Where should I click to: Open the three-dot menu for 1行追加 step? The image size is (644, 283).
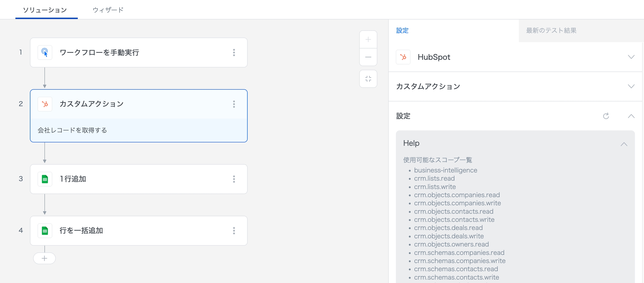[234, 179]
